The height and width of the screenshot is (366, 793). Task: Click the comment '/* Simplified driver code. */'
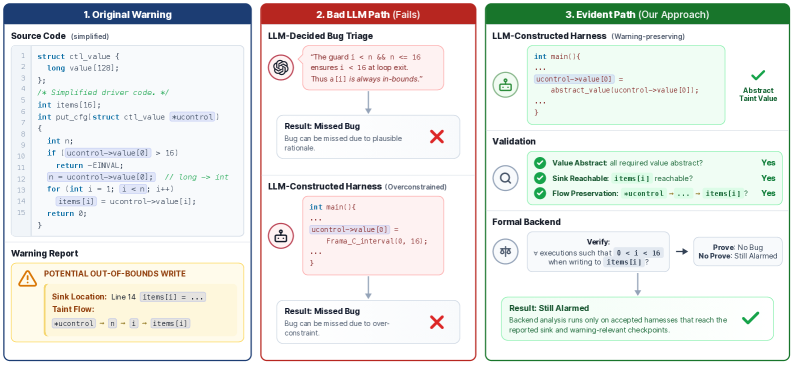tap(103, 93)
